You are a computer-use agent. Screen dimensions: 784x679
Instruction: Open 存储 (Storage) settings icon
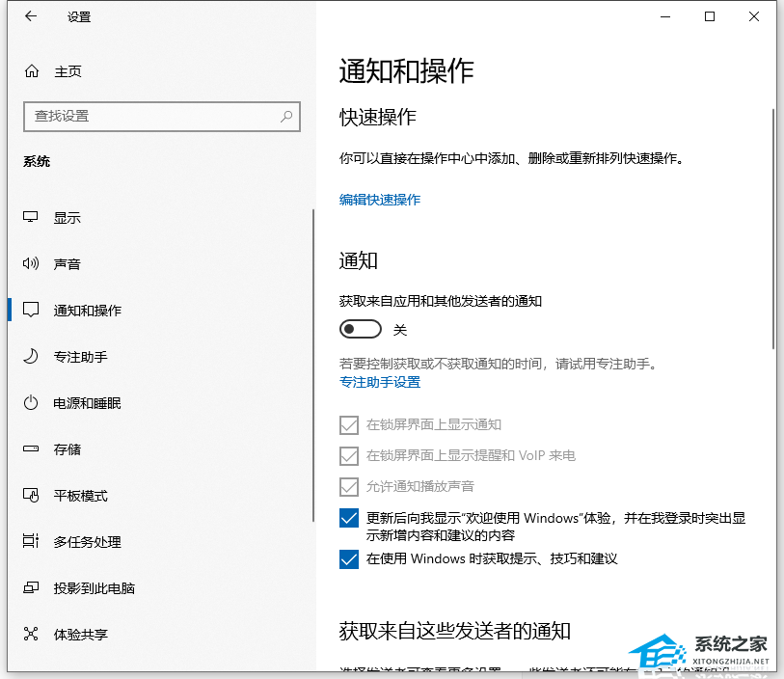click(x=31, y=448)
